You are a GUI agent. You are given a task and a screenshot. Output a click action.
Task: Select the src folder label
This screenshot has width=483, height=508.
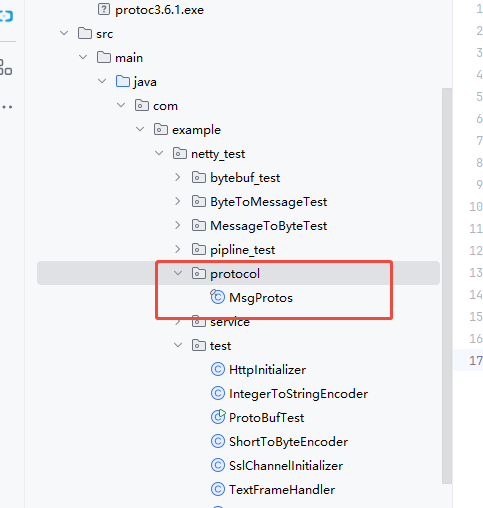(x=105, y=34)
